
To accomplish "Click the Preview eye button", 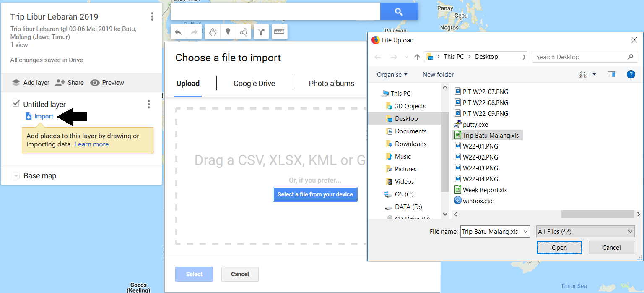I will (107, 83).
